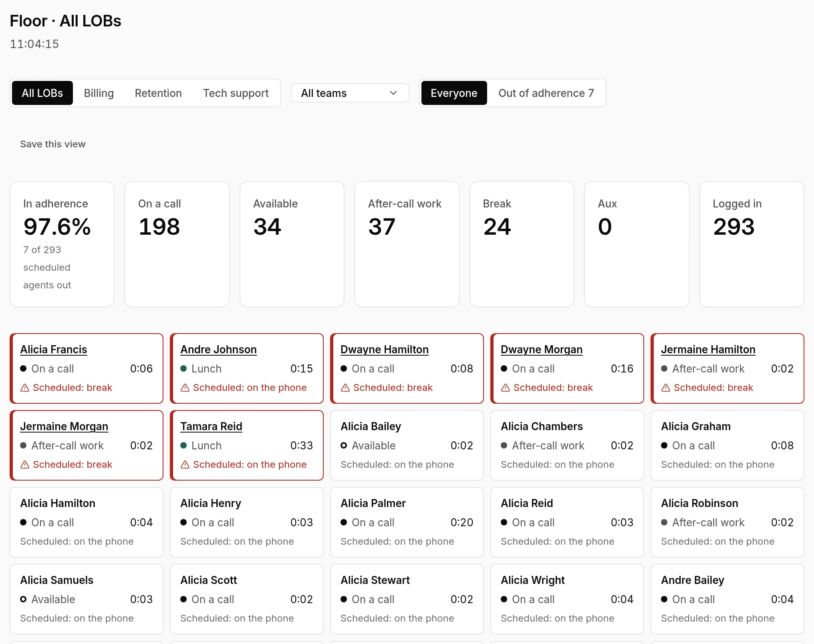Open Jermaine Morgan agent link

pyautogui.click(x=64, y=426)
